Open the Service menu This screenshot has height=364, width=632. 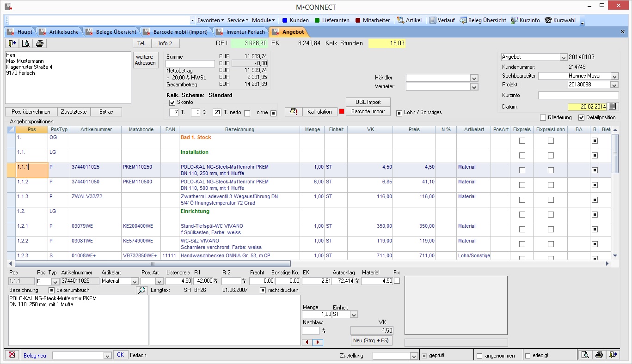click(238, 20)
